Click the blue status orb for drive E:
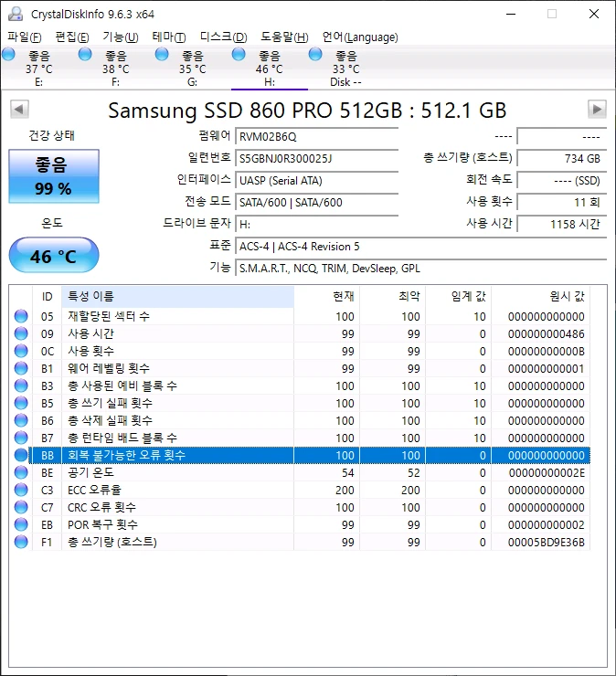The width and height of the screenshot is (616, 676). click(8, 54)
